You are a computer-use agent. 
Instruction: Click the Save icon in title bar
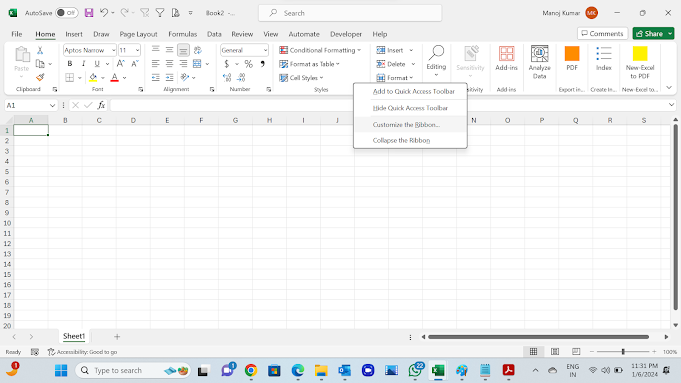pyautogui.click(x=89, y=13)
